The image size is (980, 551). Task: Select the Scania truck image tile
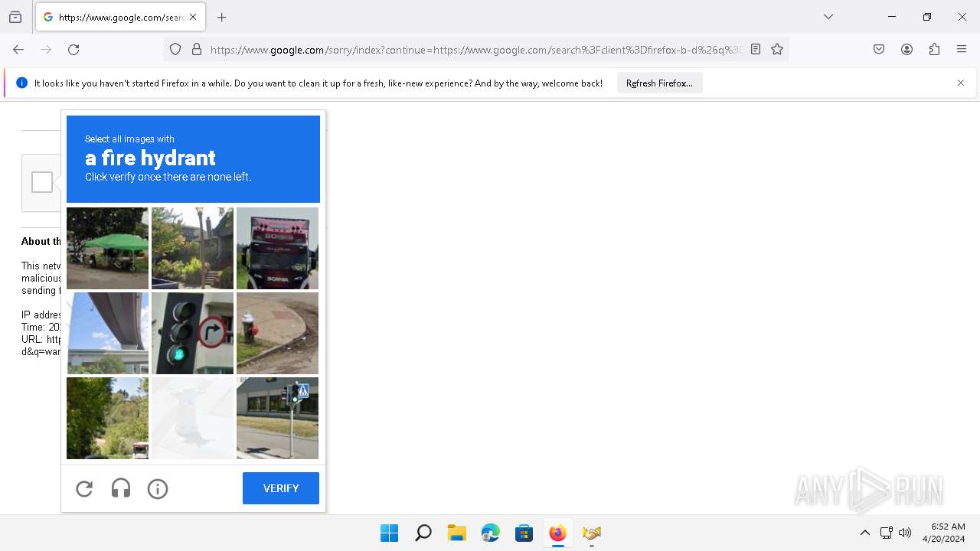[277, 248]
